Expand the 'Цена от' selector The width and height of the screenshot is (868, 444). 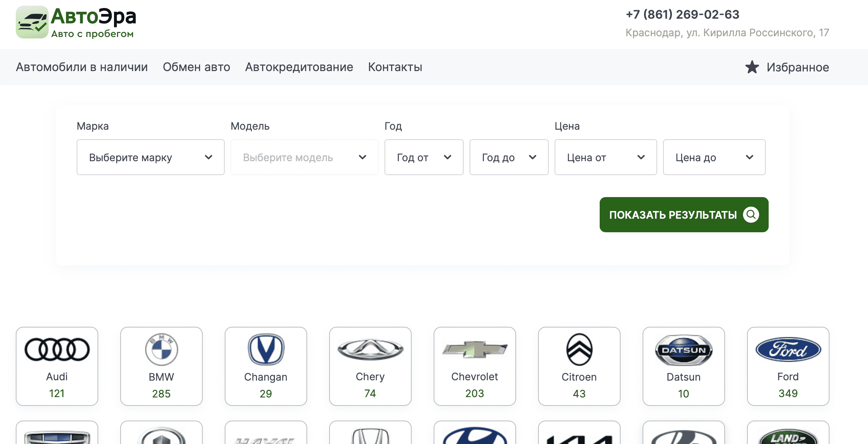pos(606,157)
